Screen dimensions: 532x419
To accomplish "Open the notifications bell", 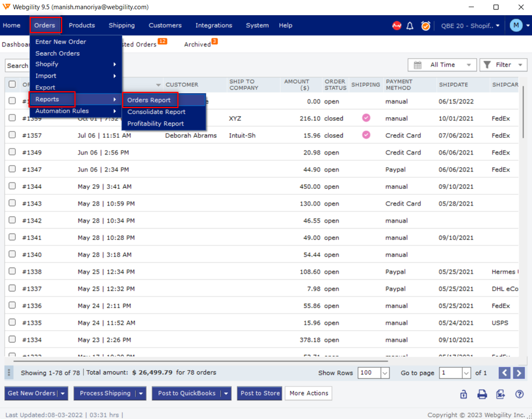I will 410,26.
